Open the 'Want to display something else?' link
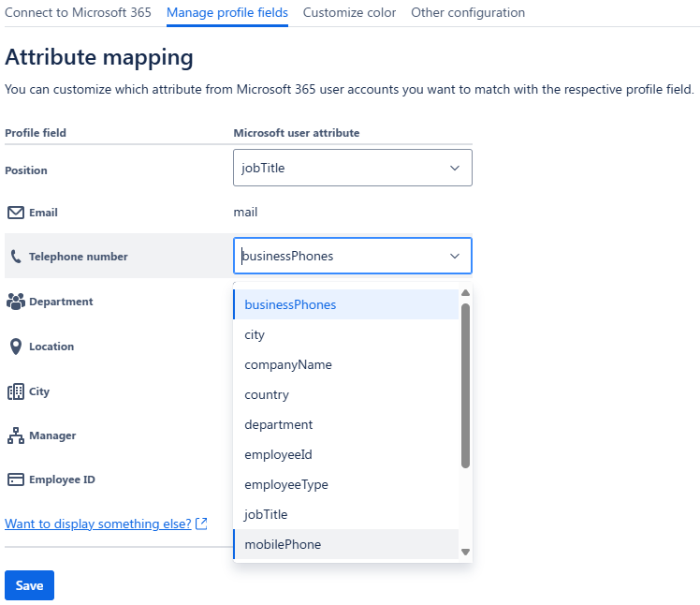 coord(98,524)
